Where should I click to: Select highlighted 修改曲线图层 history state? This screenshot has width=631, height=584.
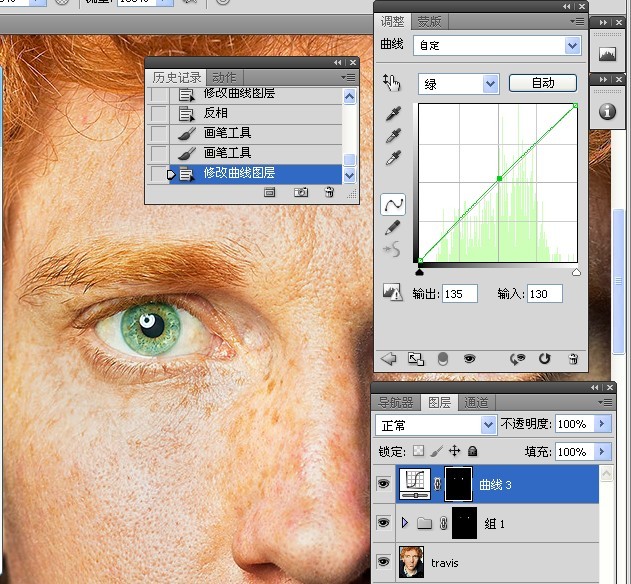[245, 174]
